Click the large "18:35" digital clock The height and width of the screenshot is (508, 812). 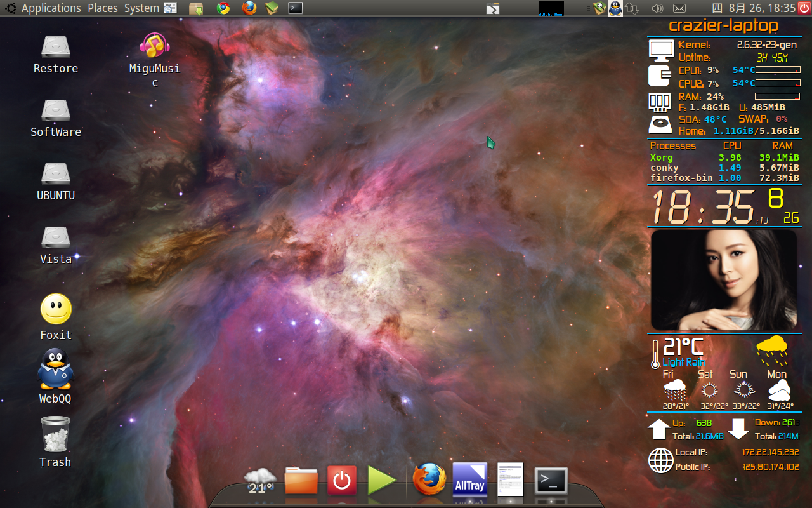pos(704,206)
